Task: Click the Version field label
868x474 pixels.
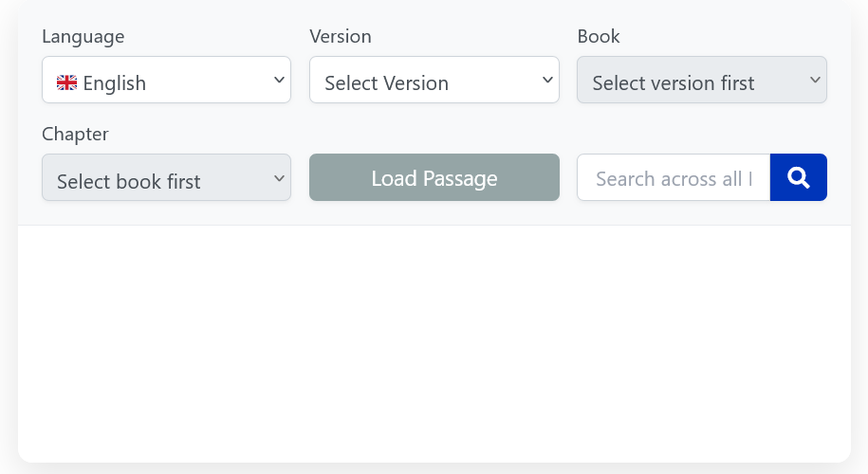Action: (341, 37)
